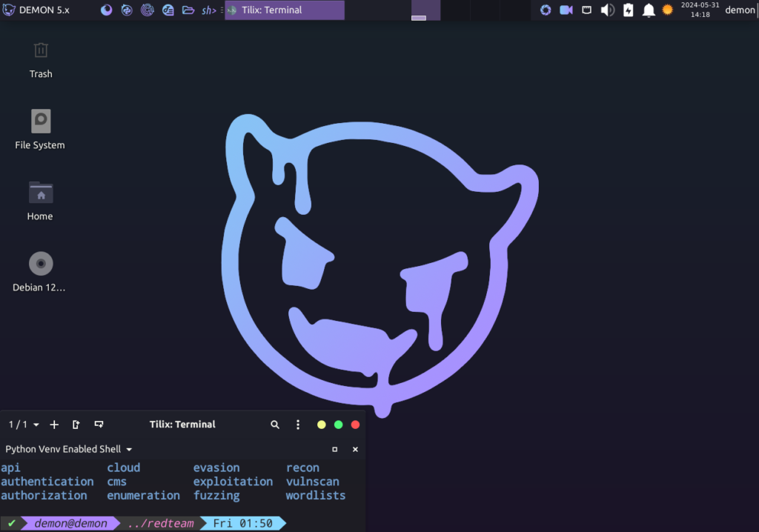
Task: Add terminal right split icon in Tilix
Action: pyautogui.click(x=76, y=425)
